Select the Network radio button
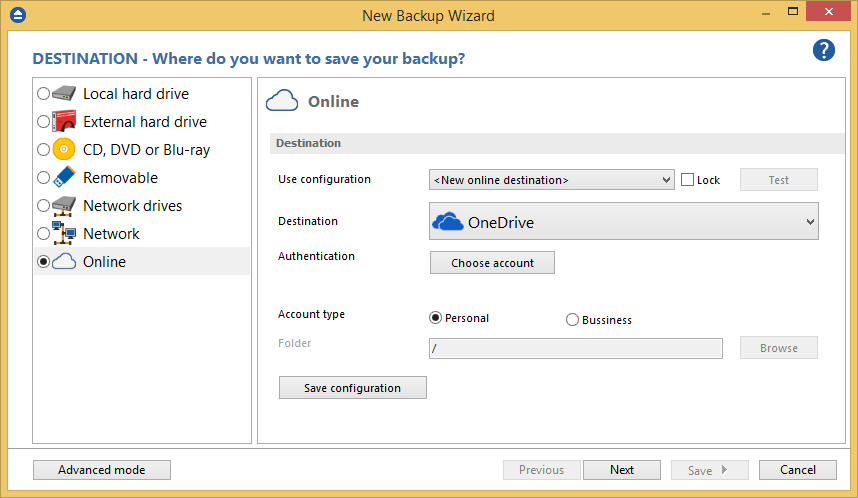The height and width of the screenshot is (498, 858). 43,234
